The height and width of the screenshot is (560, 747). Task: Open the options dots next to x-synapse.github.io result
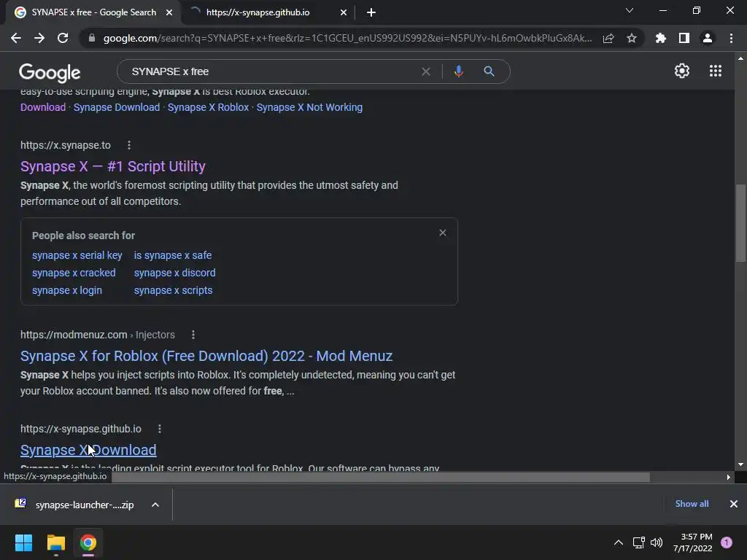[x=160, y=429]
